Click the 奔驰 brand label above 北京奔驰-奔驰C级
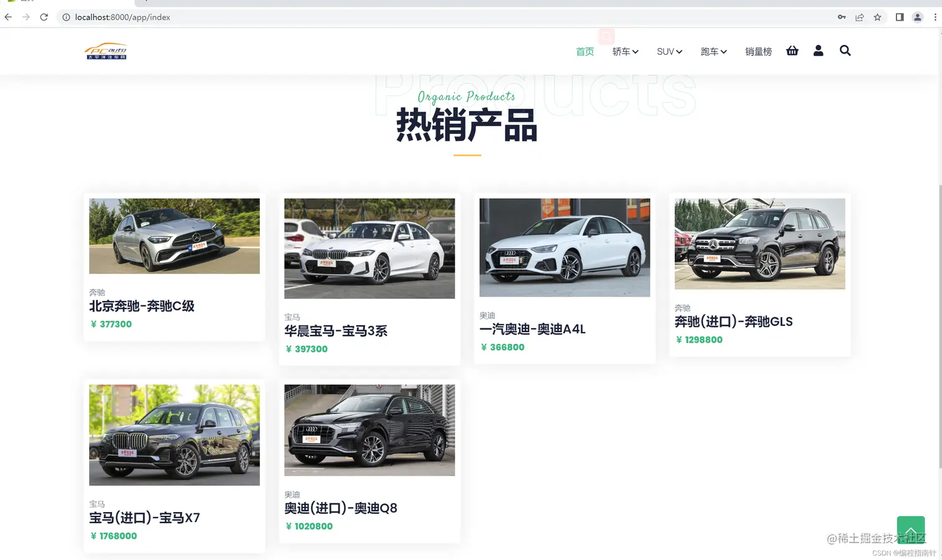 pyautogui.click(x=97, y=292)
